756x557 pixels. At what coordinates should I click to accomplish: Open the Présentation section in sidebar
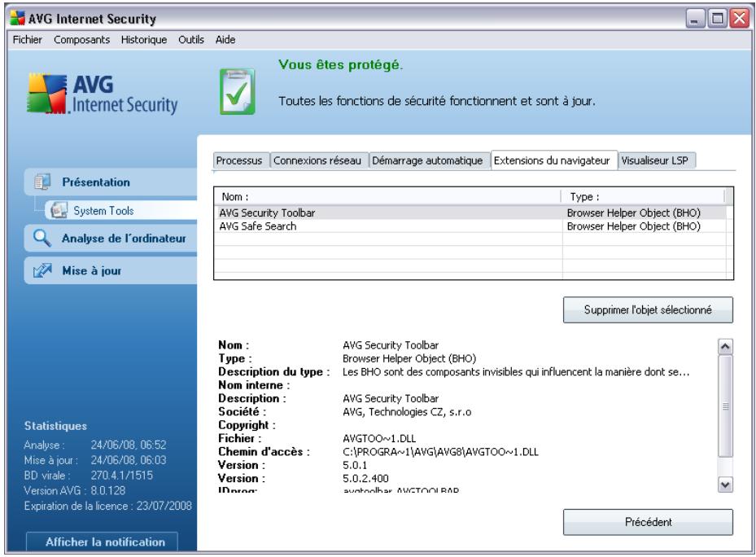[x=111, y=182]
